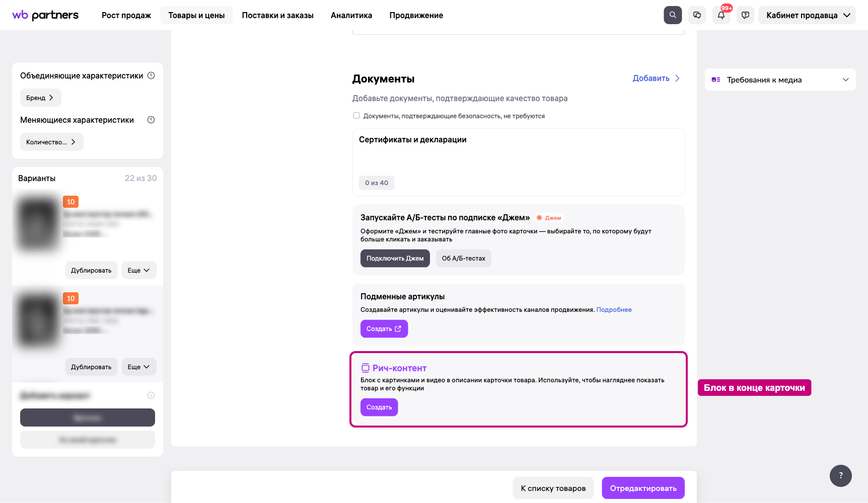
Task: Click Создать under Рич-контент
Action: (x=379, y=407)
